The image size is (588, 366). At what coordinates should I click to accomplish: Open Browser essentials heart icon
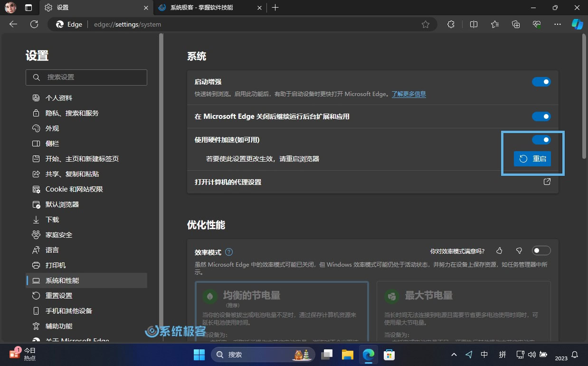tap(537, 24)
